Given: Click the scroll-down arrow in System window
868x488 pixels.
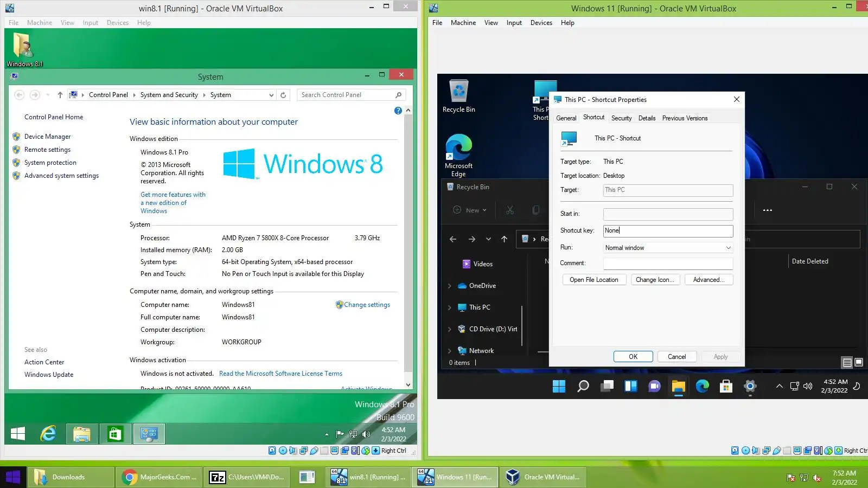Looking at the screenshot, I should [x=408, y=384].
